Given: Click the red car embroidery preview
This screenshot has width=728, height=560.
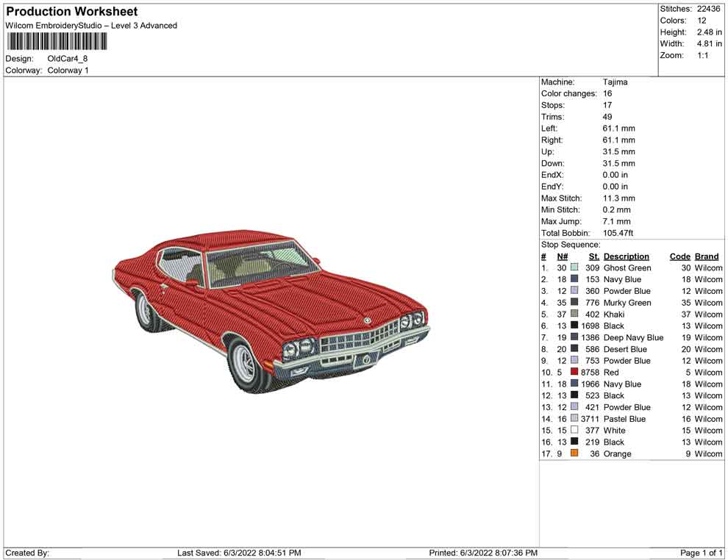Looking at the screenshot, I should (271, 310).
